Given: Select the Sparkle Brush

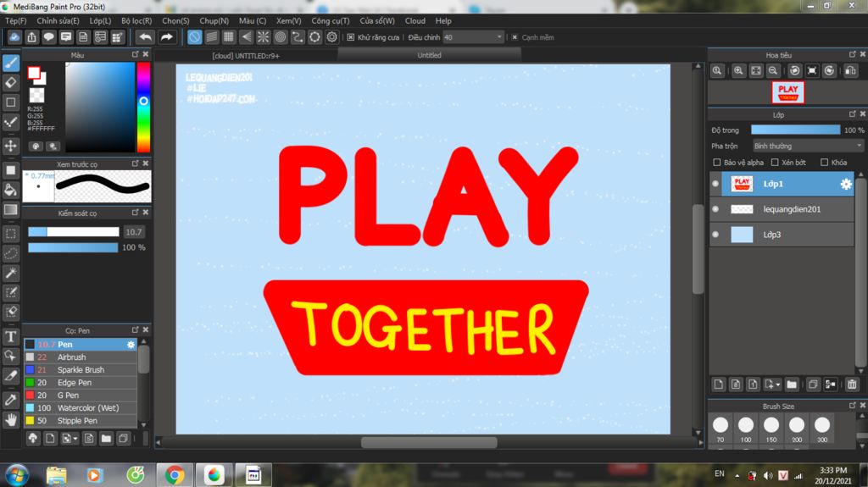Looking at the screenshot, I should (81, 369).
